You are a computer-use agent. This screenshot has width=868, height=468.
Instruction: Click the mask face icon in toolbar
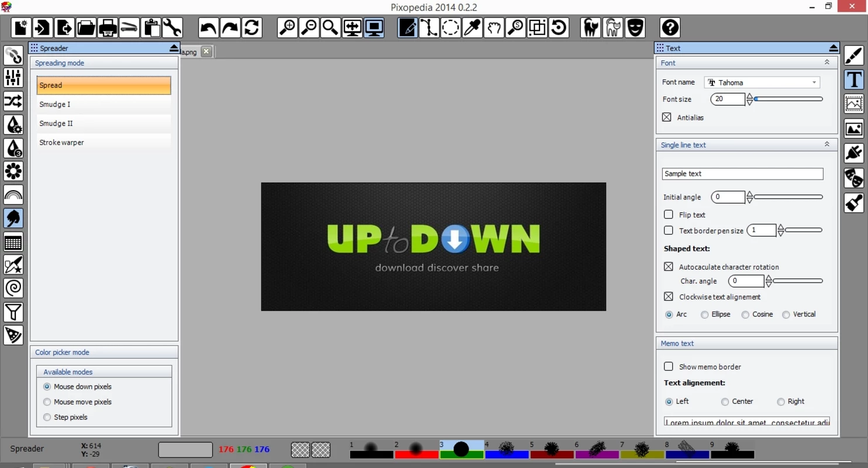coord(635,27)
